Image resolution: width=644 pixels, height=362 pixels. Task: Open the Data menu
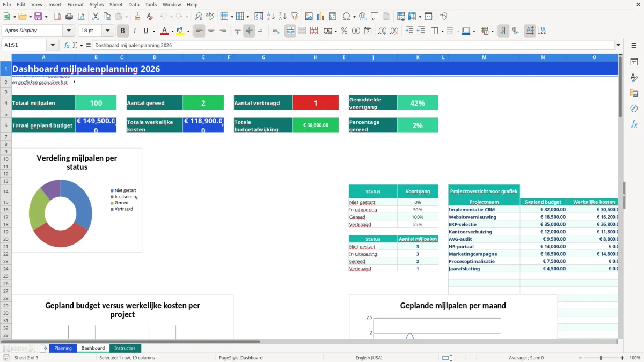coord(134,4)
